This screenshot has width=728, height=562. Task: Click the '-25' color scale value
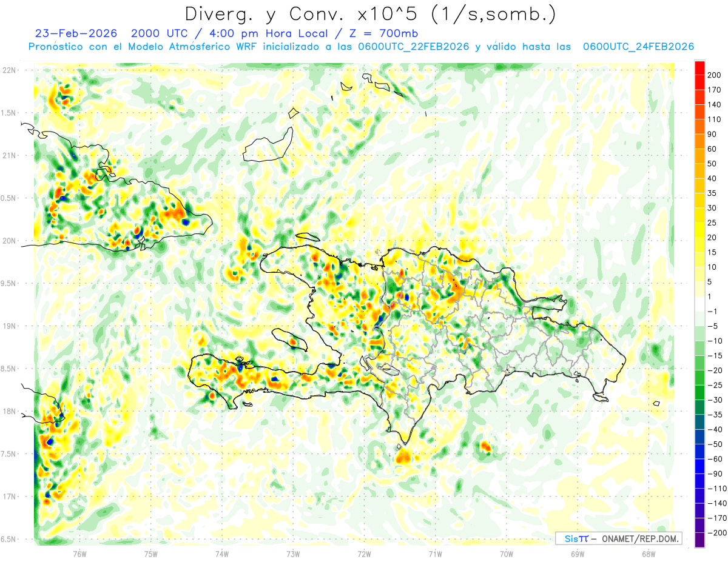point(714,385)
